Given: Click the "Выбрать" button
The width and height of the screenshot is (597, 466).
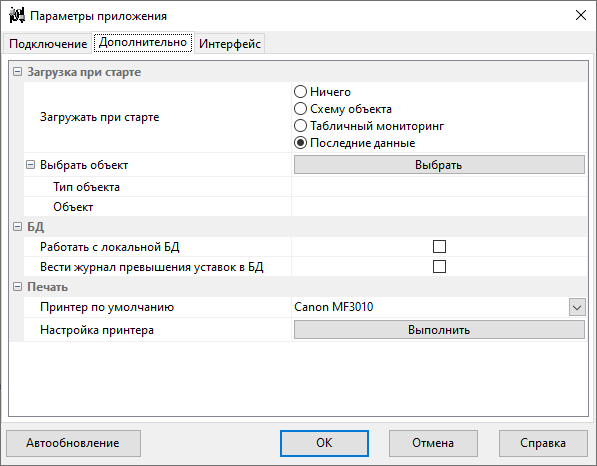Looking at the screenshot, I should point(439,165).
